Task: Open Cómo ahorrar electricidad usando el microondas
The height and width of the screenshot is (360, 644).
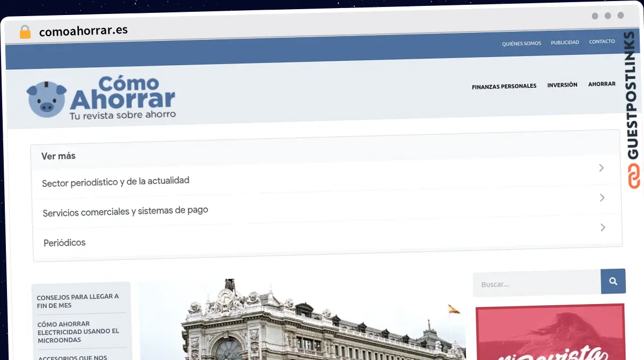Action: 78,332
